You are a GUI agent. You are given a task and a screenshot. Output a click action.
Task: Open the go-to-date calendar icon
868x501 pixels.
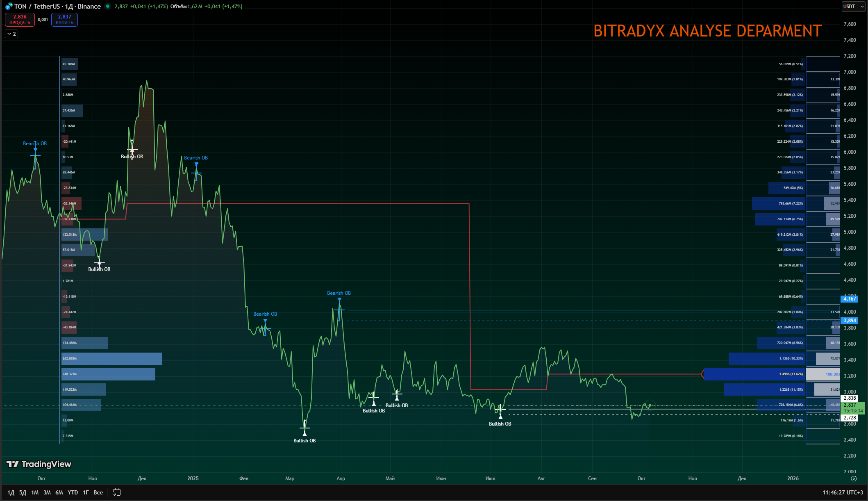[x=116, y=492]
